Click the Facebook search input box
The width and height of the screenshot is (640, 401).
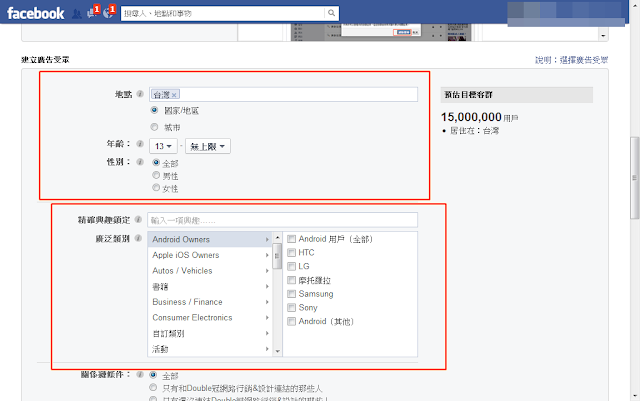pyautogui.click(x=223, y=13)
